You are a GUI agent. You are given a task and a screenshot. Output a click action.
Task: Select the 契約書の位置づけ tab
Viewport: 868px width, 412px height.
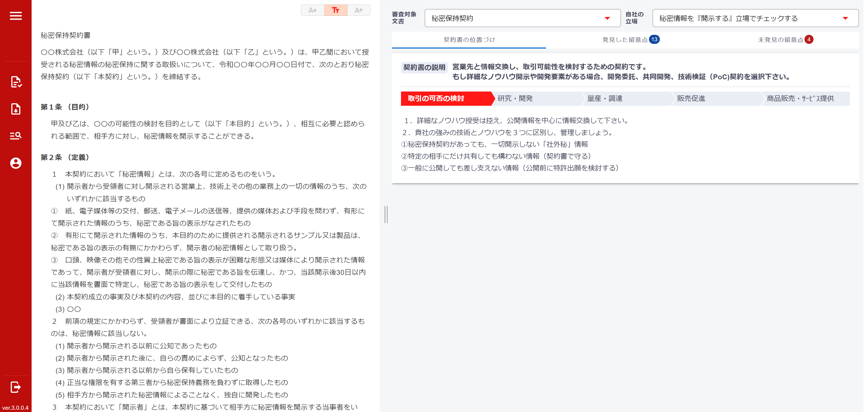(x=469, y=40)
